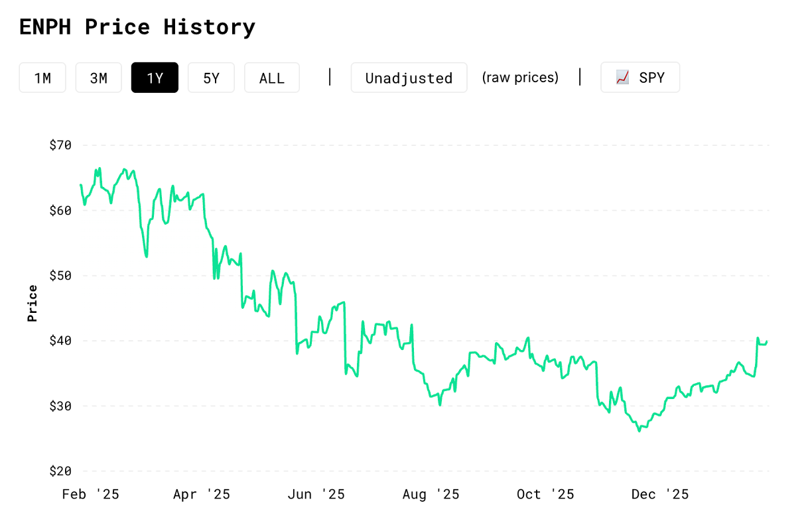812x529 pixels.
Task: Toggle the Unadjusted prices button
Action: point(409,78)
